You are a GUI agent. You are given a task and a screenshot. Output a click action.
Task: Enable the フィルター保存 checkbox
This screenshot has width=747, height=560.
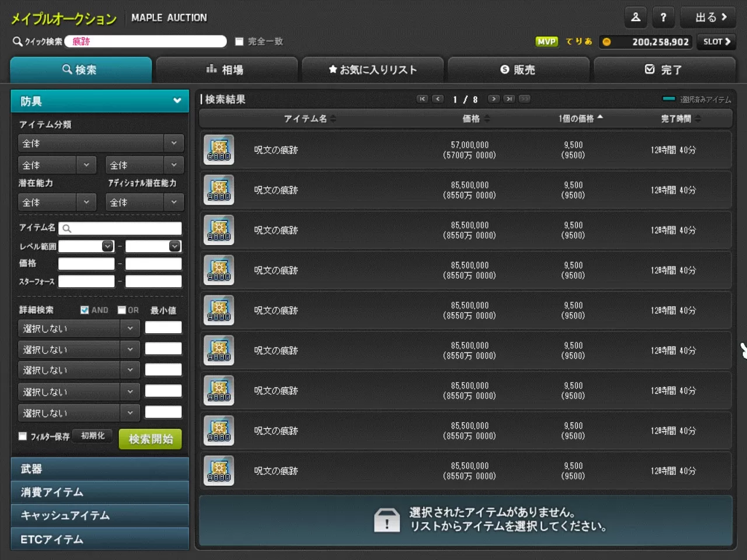23,436
